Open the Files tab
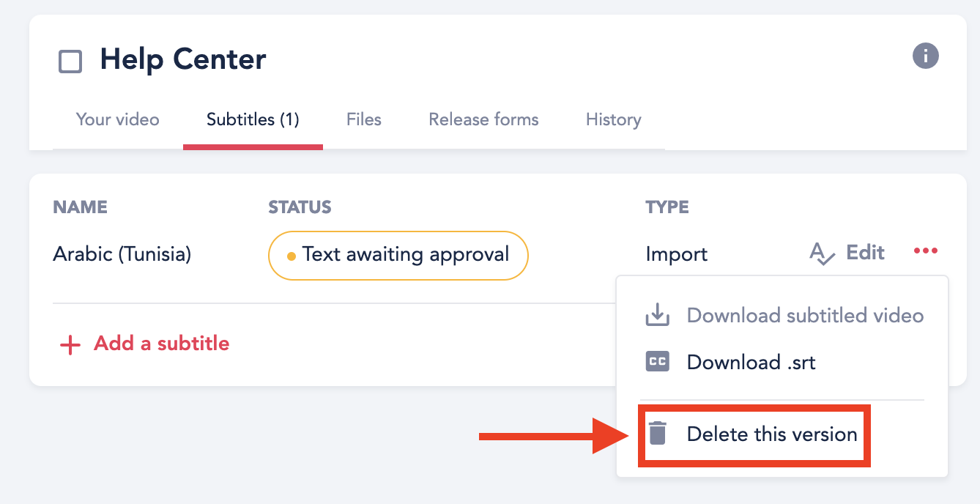Screen dimensions: 980x504 point(364,119)
